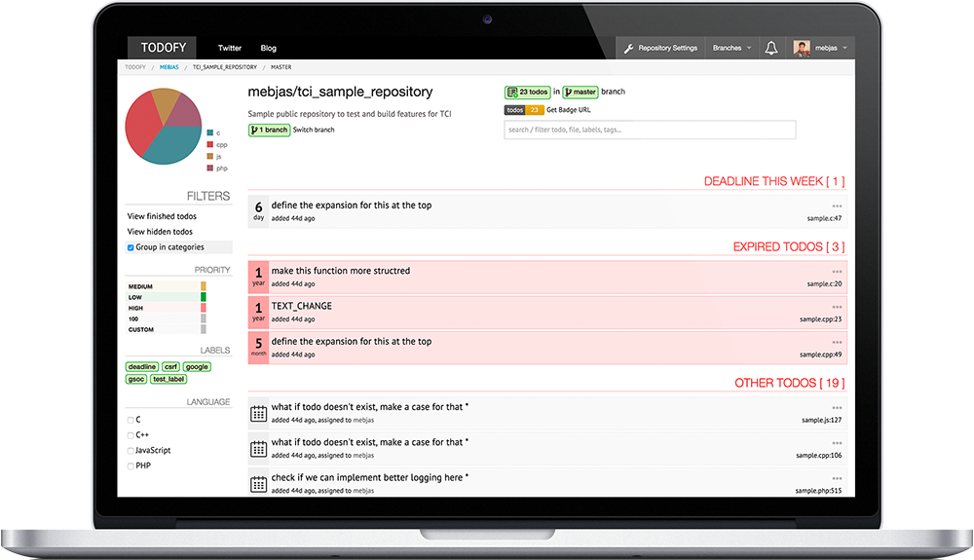Click the TODOFY logo
This screenshot has width=974, height=560.
163,48
